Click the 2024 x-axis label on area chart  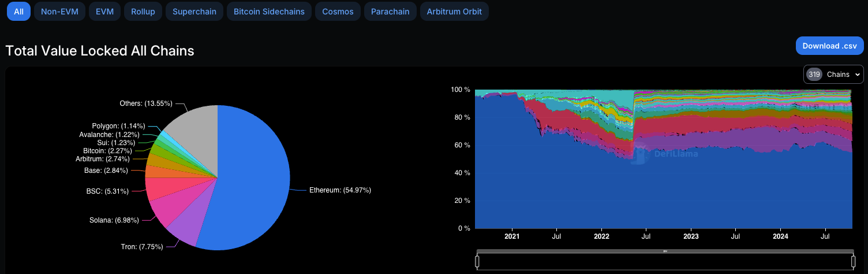pos(780,236)
